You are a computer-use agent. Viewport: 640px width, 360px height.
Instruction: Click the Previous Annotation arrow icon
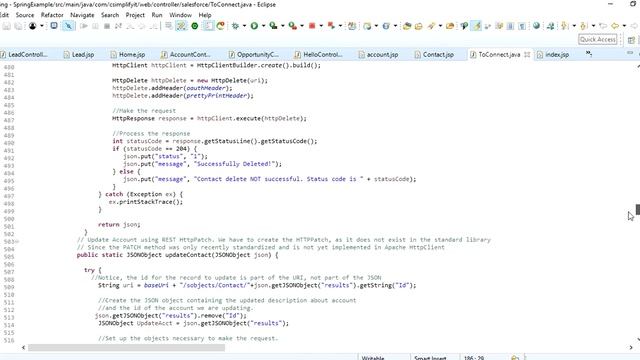pyautogui.click(x=583, y=26)
